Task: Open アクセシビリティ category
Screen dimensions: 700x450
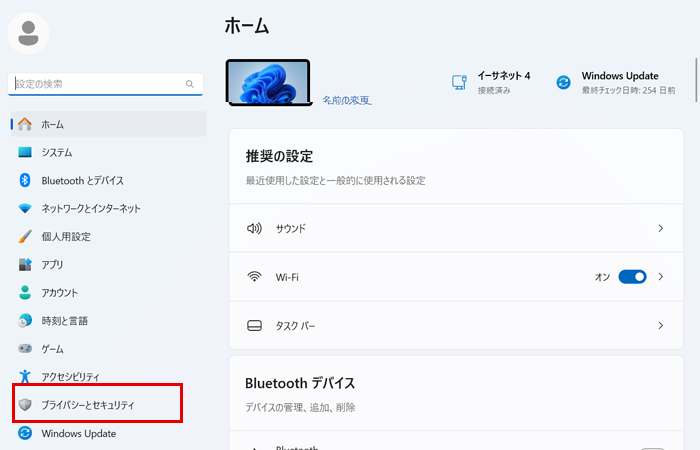Action: coord(108,376)
